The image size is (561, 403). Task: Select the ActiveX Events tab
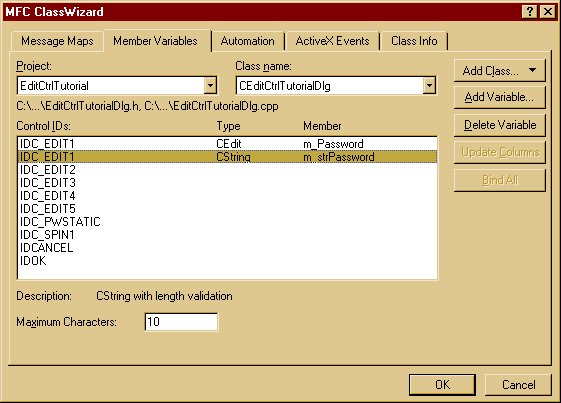coord(332,41)
